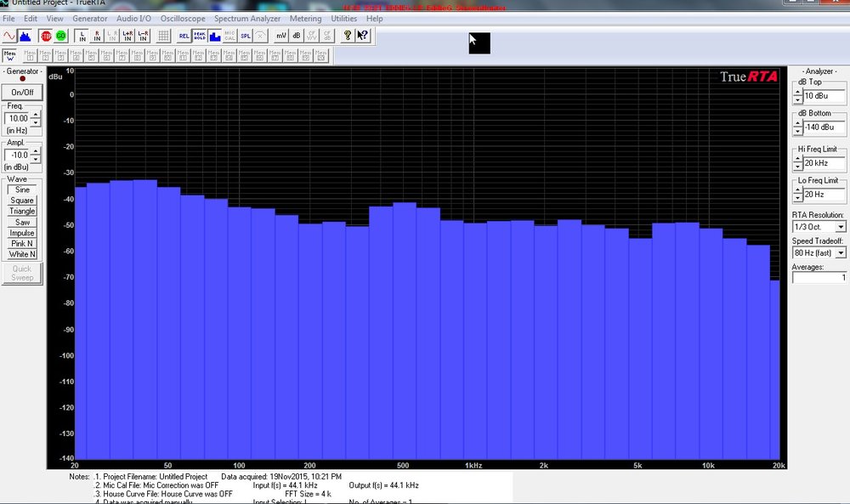Select the Pink N waveform
850x504 pixels.
(x=22, y=243)
